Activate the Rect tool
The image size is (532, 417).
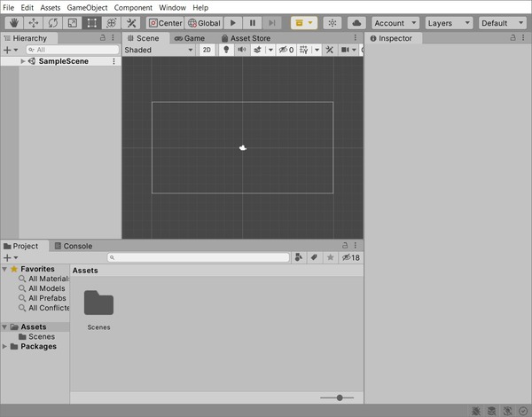91,23
